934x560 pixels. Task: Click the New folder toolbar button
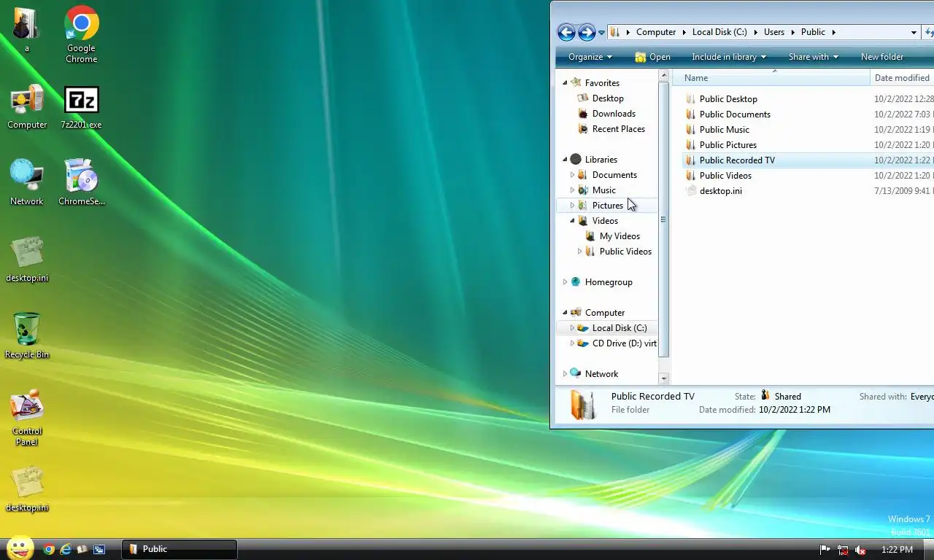pyautogui.click(x=881, y=57)
